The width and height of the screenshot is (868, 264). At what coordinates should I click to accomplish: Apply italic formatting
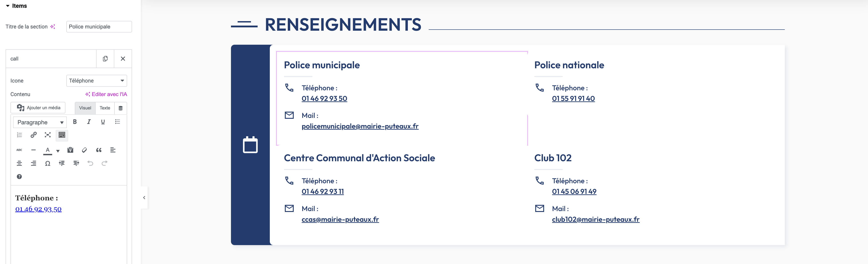[x=89, y=122]
